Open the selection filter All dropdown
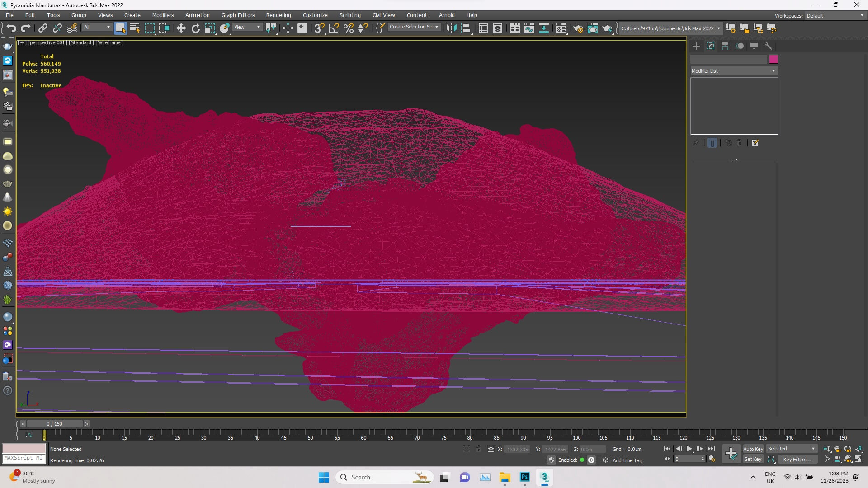This screenshot has width=868, height=488. pyautogui.click(x=97, y=28)
